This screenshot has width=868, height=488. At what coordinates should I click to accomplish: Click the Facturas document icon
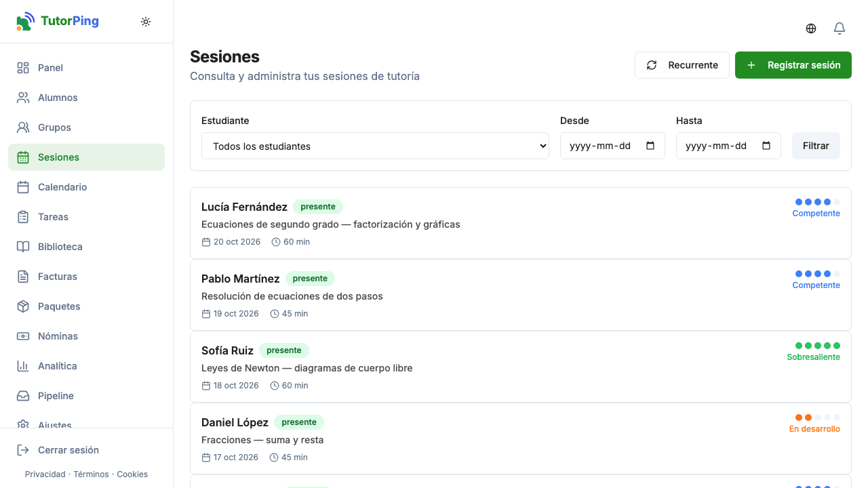click(x=23, y=277)
